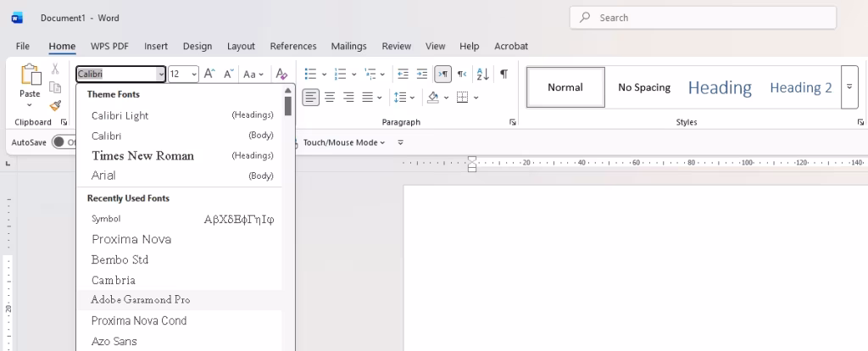The image size is (868, 351).
Task: Click the Shading paint bucket color
Action: [x=433, y=98]
